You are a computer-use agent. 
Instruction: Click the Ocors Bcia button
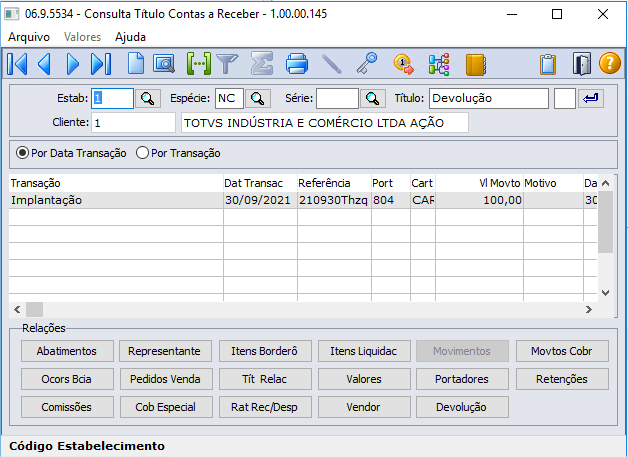point(67,379)
